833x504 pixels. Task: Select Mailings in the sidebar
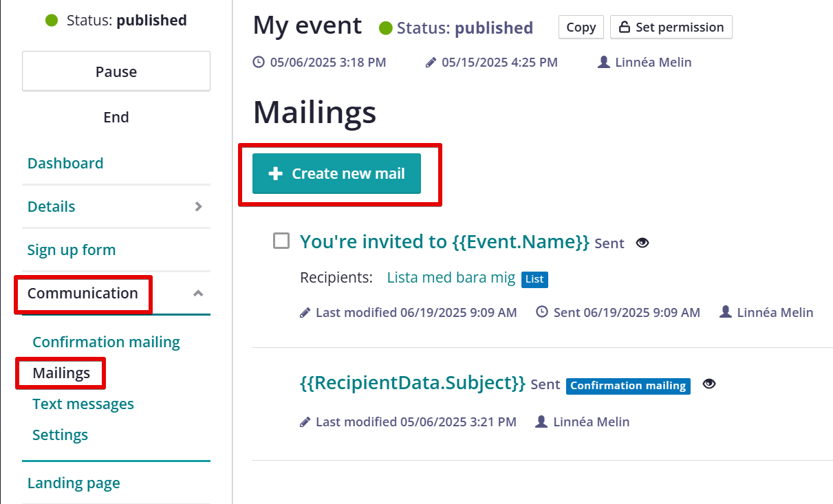(61, 373)
